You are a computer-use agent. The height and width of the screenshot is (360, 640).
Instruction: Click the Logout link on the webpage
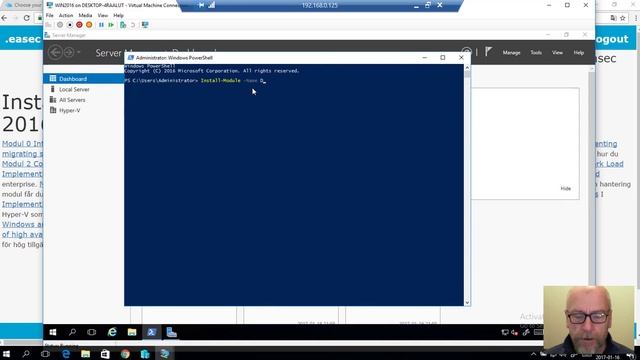(611, 39)
